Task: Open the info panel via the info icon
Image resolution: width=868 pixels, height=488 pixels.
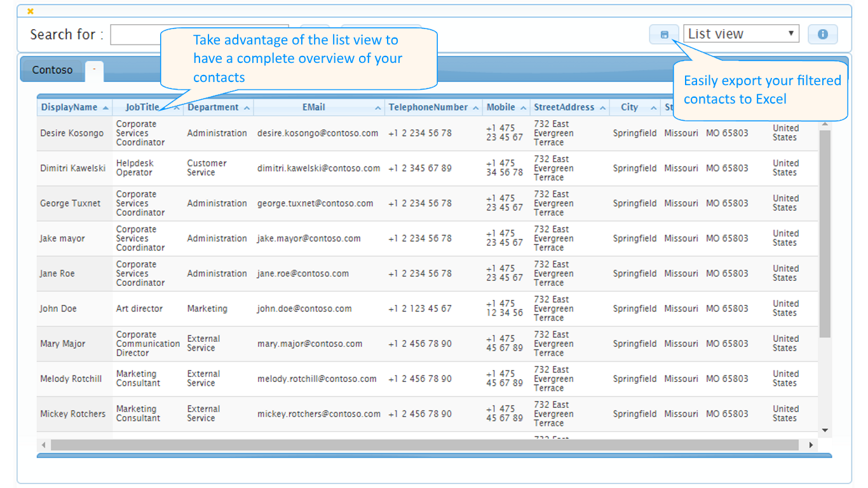Action: click(823, 34)
